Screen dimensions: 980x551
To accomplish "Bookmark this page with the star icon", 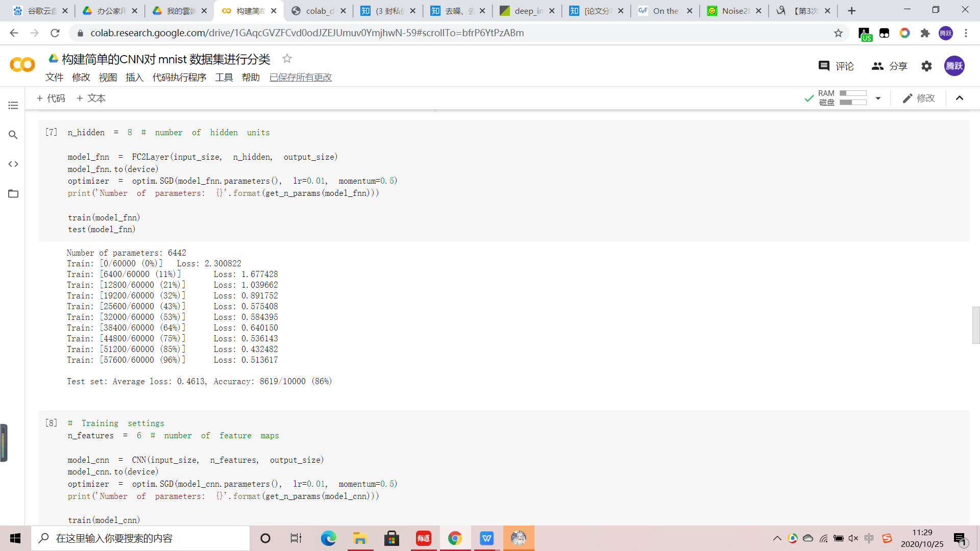I will 838,33.
